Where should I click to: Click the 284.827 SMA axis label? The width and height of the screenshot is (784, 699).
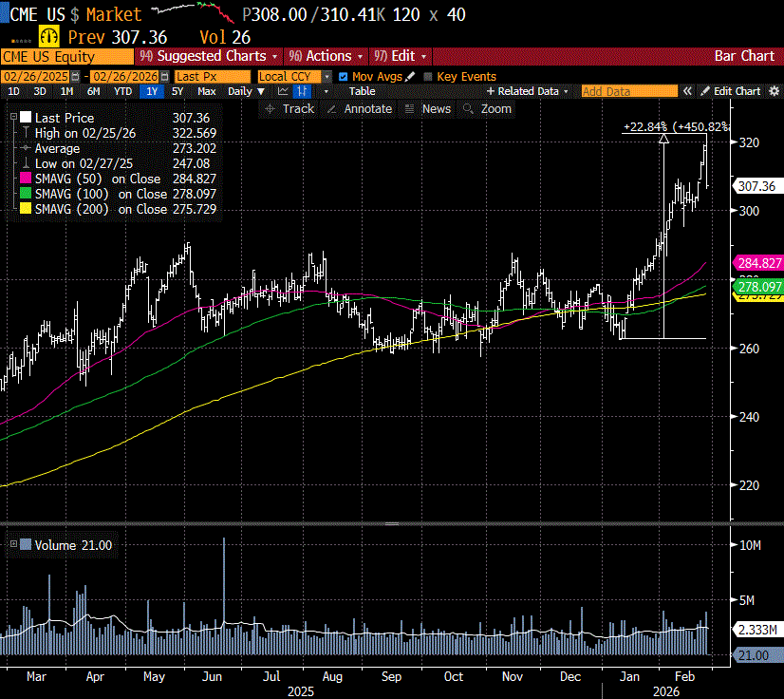758,263
